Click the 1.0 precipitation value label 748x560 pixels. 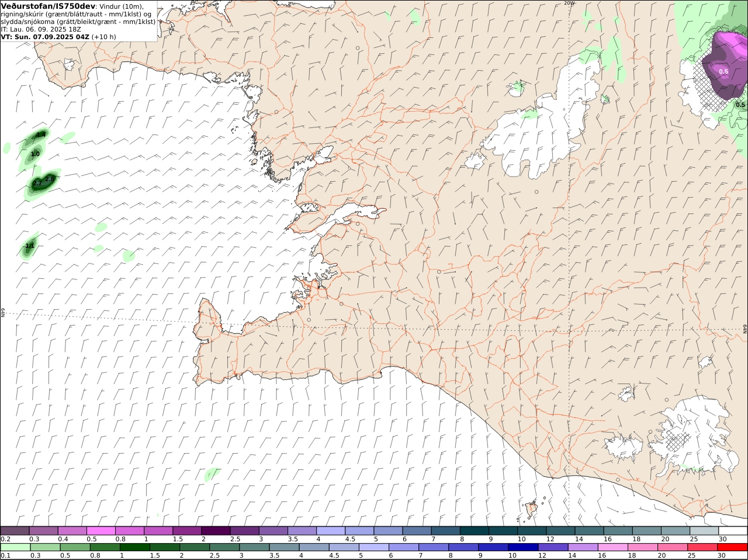tap(35, 154)
